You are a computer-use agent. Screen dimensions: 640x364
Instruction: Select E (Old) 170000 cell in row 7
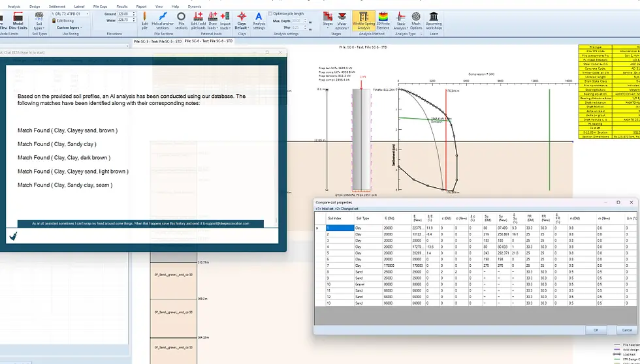(x=397, y=265)
